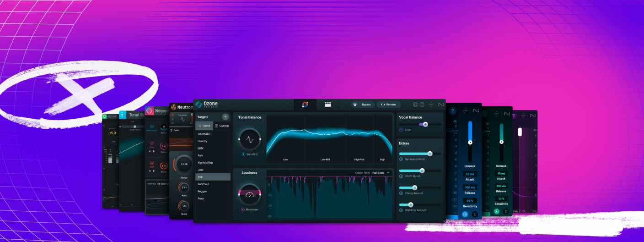The width and height of the screenshot is (644, 242).
Task: Switch to the Ozone modules grid view icon
Action: pyautogui.click(x=327, y=104)
